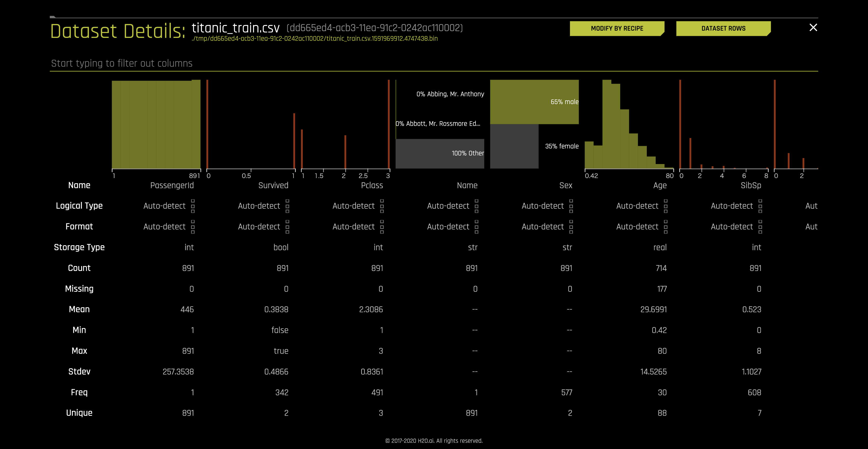Click SibSp freq value 608
Screen dimensions: 868x449
(754, 393)
